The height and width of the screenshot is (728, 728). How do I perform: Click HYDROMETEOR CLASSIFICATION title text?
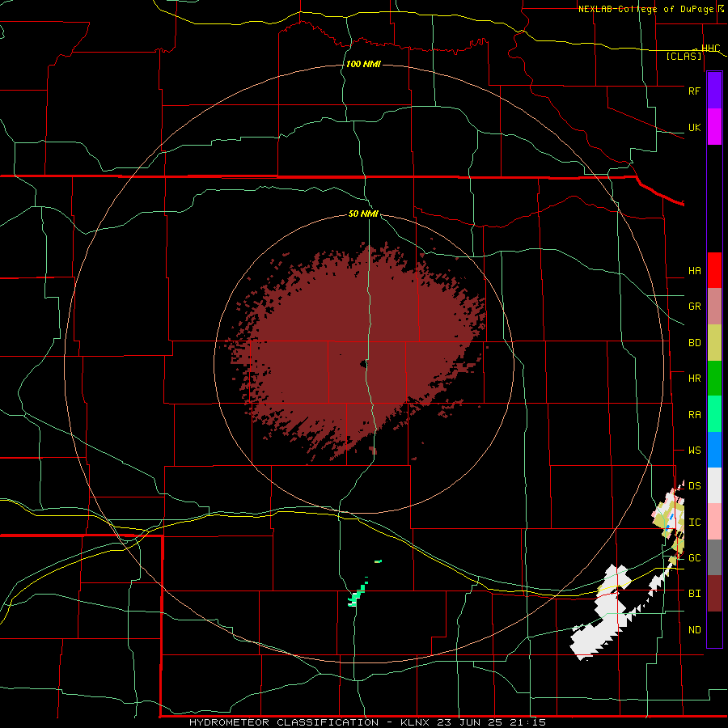tap(284, 722)
